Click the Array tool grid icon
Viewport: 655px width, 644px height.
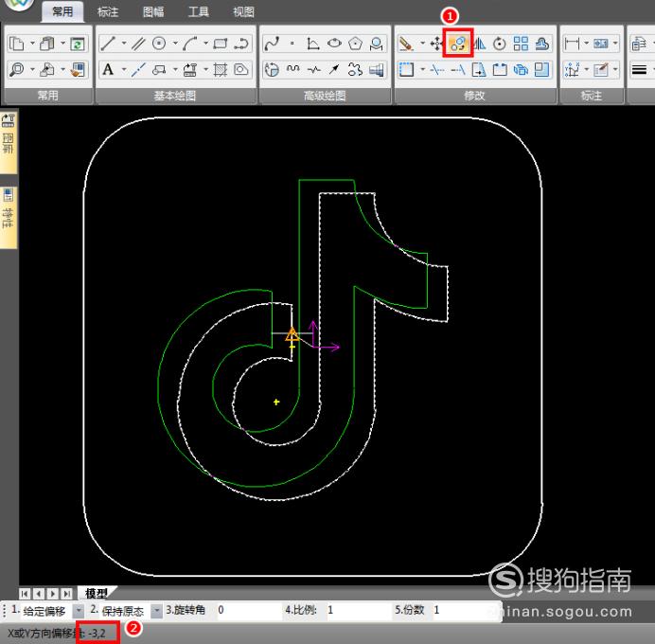click(521, 43)
